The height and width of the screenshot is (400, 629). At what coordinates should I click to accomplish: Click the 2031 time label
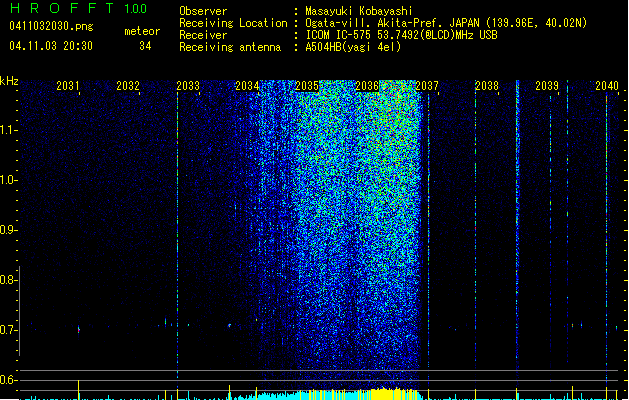(x=67, y=85)
